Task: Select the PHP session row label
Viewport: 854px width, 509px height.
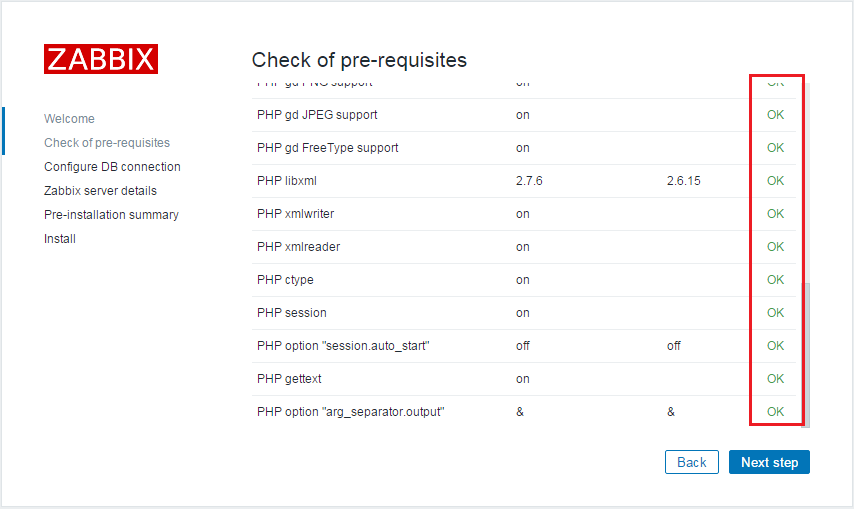Action: point(291,313)
